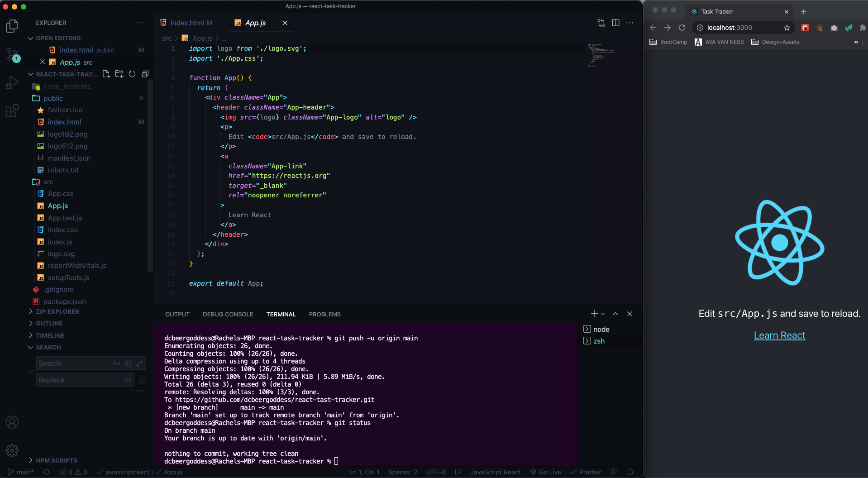Click the code minimap preview
Viewport: 868px width, 478px height.
coord(601,55)
